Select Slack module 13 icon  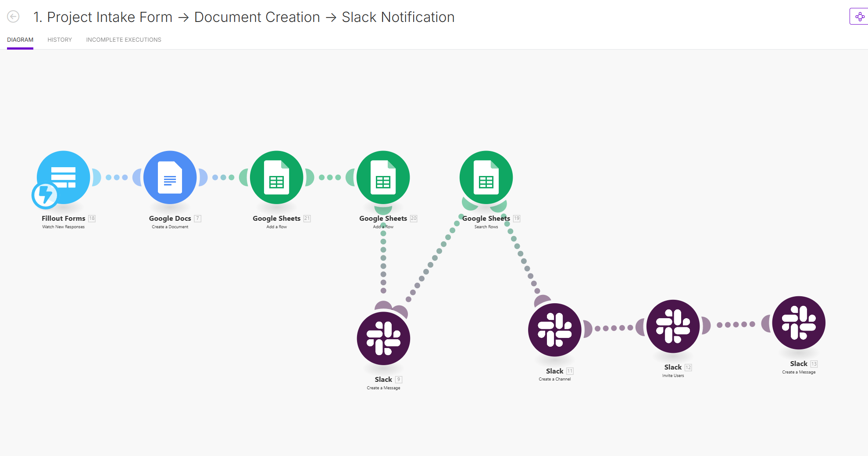pos(799,323)
